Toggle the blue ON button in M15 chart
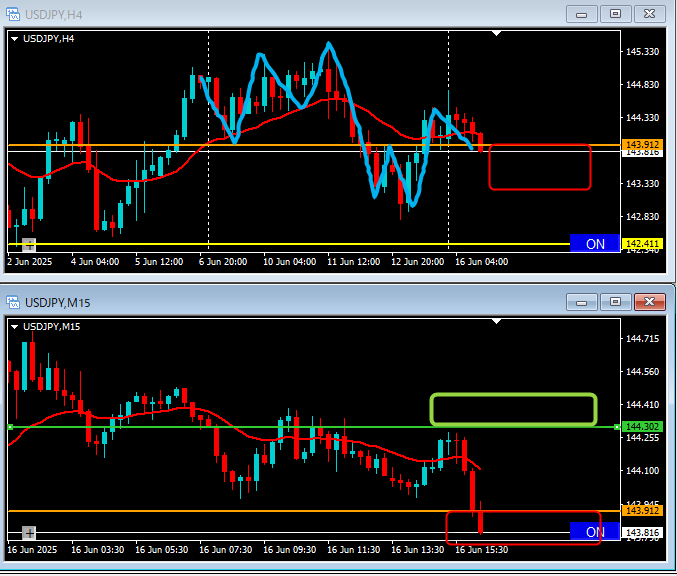 594,532
